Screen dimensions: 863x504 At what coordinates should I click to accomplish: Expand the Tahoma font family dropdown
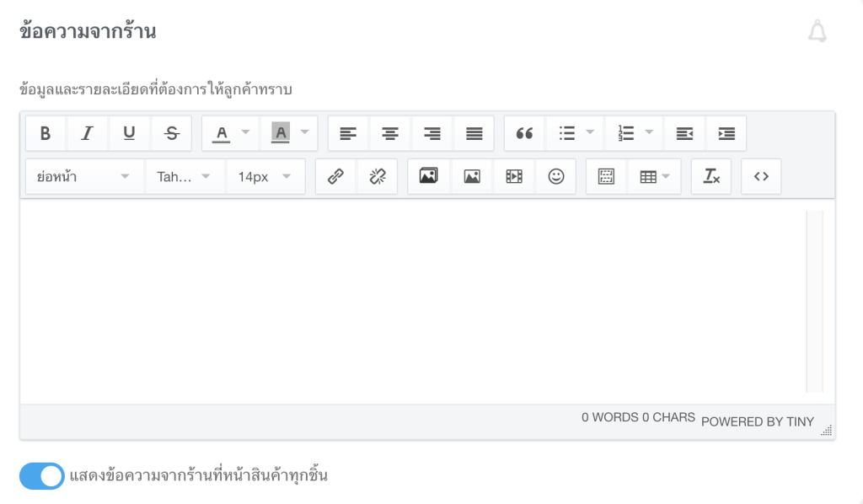185,177
